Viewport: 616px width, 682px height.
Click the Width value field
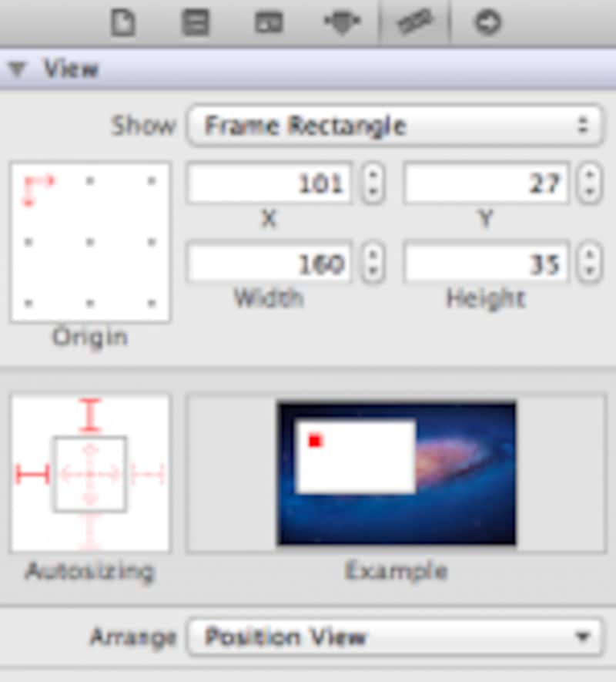269,264
